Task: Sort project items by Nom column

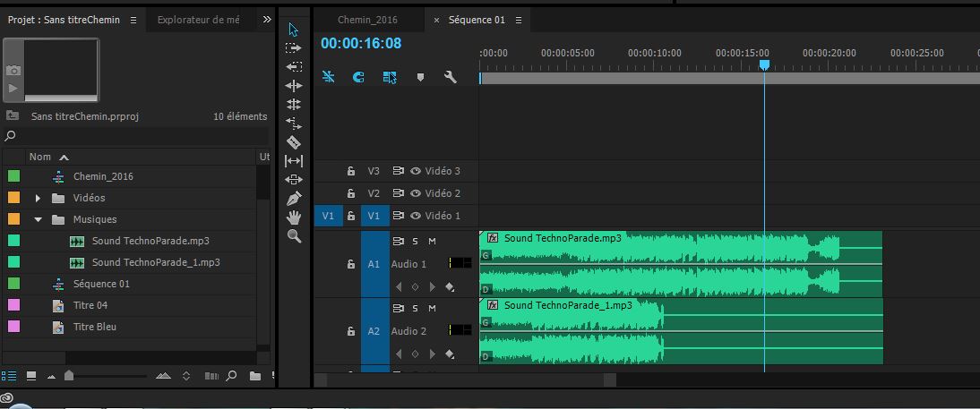Action: coord(40,157)
